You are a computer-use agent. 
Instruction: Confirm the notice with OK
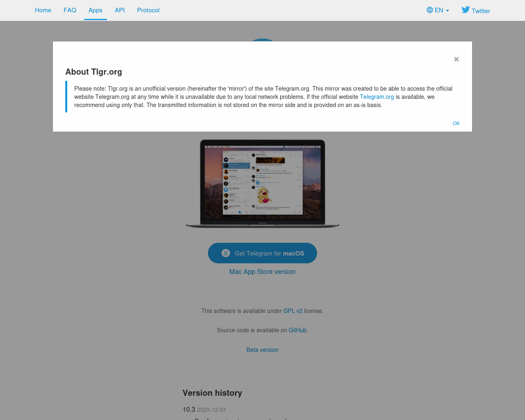456,123
